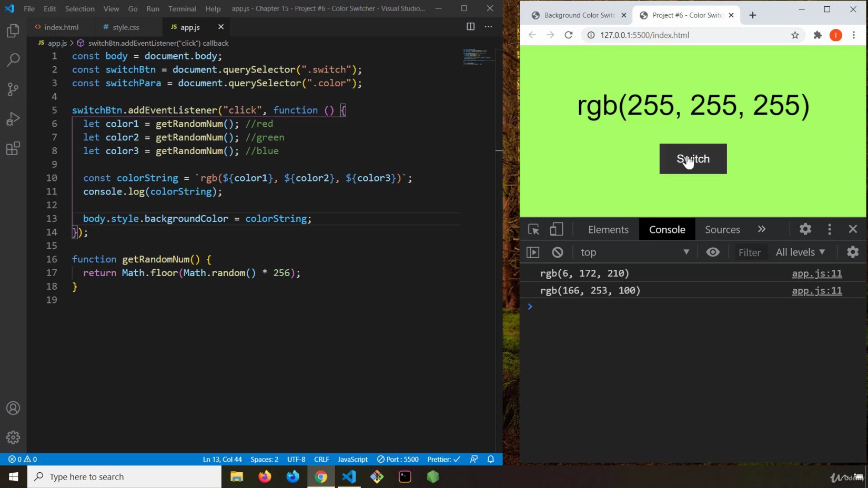The width and height of the screenshot is (868, 488).
Task: Switch to the Elements tab in DevTools
Action: pyautogui.click(x=608, y=230)
